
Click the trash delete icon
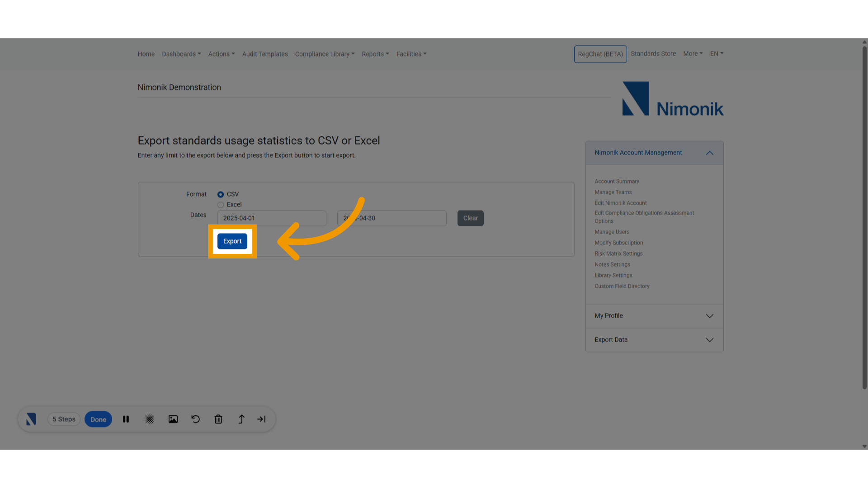point(218,419)
